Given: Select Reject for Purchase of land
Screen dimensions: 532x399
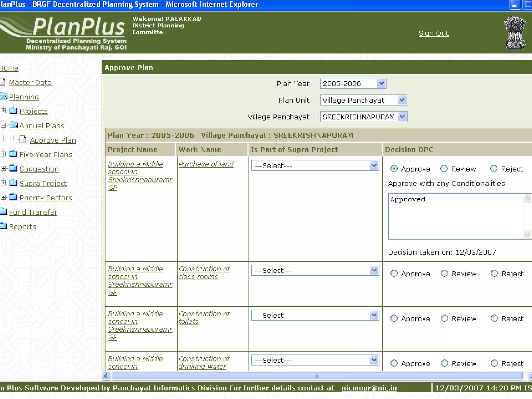Looking at the screenshot, I should (x=494, y=169).
